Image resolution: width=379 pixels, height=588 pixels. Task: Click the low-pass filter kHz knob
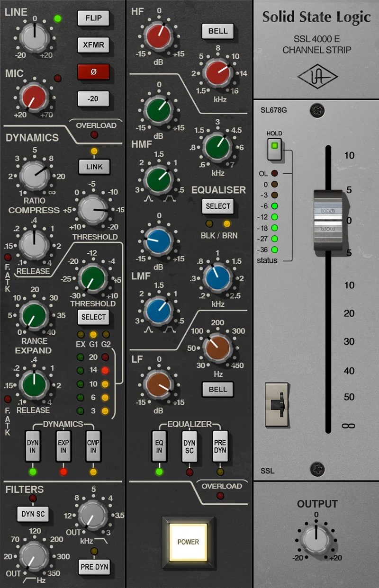[93, 515]
